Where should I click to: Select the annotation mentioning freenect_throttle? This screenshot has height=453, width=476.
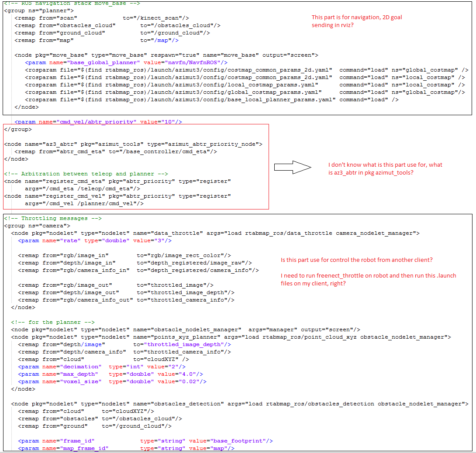click(356, 279)
